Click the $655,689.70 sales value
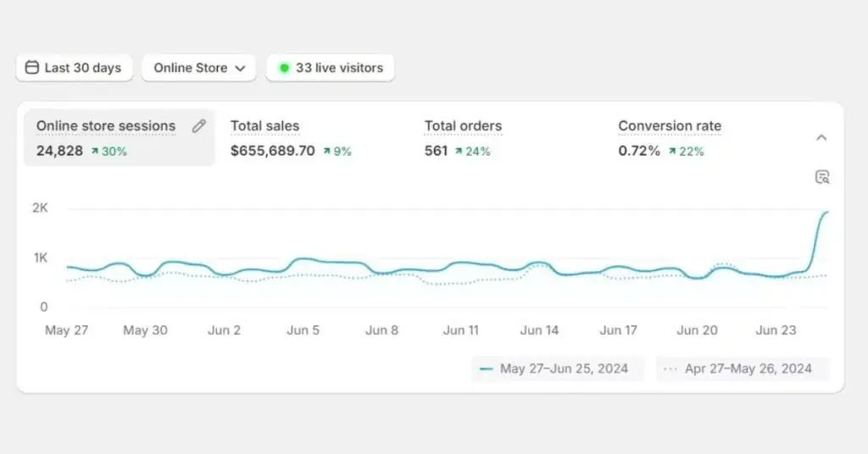Viewport: 868px width, 454px height. pos(272,151)
